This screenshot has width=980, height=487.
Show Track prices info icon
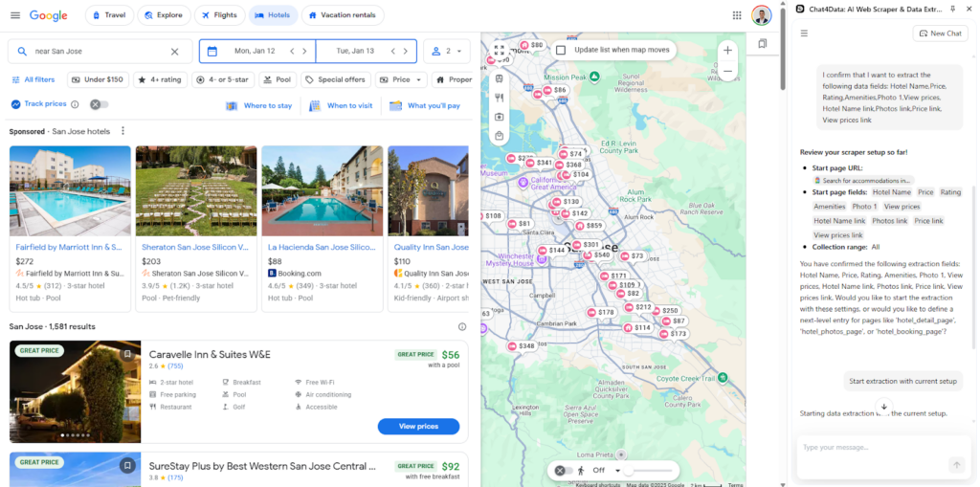coord(75,104)
